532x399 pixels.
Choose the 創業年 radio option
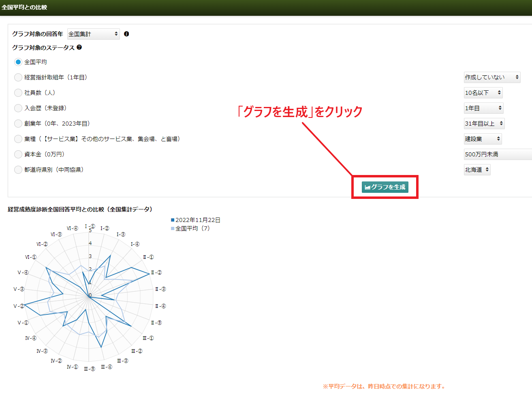click(x=18, y=124)
